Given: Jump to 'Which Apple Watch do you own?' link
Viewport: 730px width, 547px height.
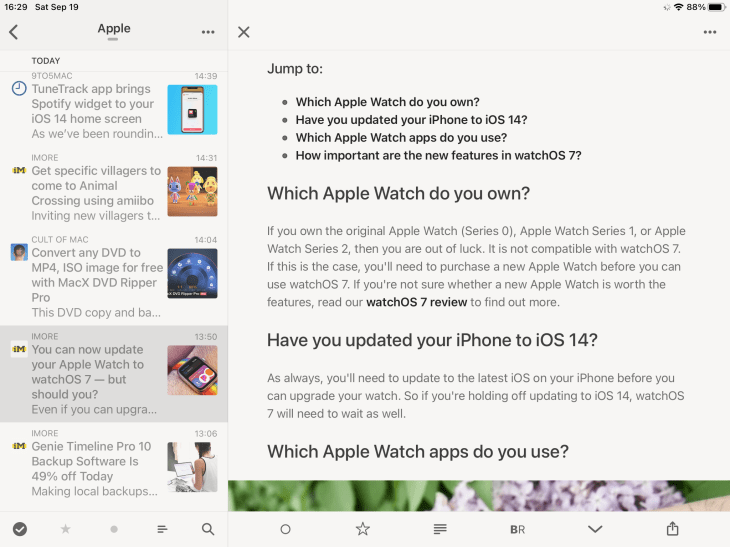Looking at the screenshot, I should click(387, 102).
